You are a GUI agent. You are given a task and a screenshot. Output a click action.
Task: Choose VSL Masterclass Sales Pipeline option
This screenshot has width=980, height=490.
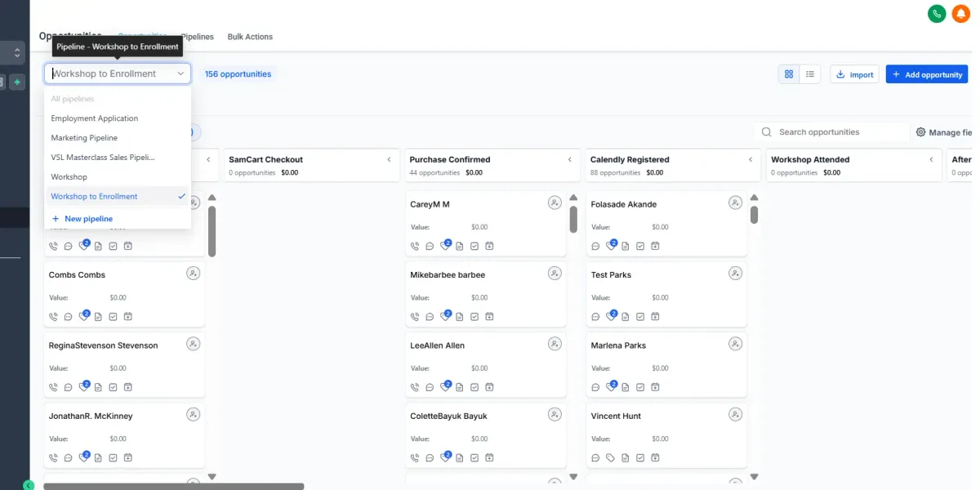point(118,157)
